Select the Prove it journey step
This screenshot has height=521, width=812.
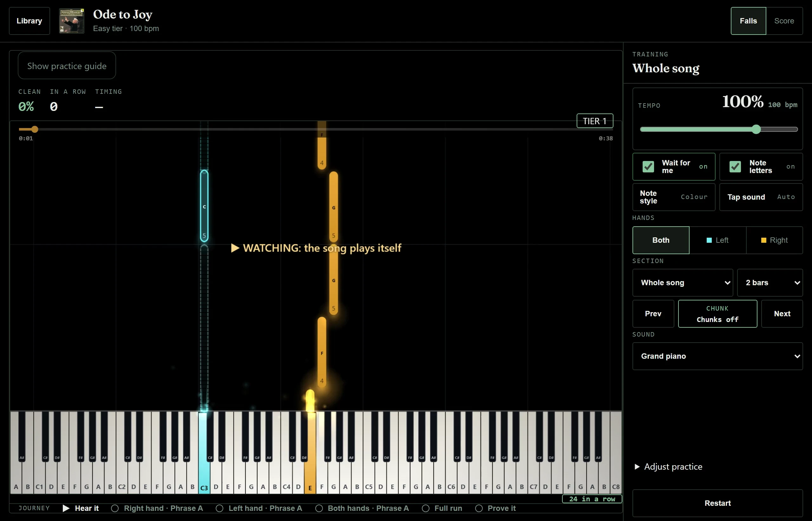click(495, 508)
